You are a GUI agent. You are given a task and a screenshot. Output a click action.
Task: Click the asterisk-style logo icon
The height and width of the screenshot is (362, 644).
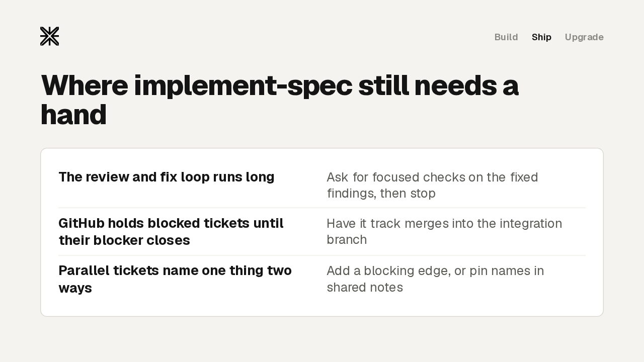[49, 36]
